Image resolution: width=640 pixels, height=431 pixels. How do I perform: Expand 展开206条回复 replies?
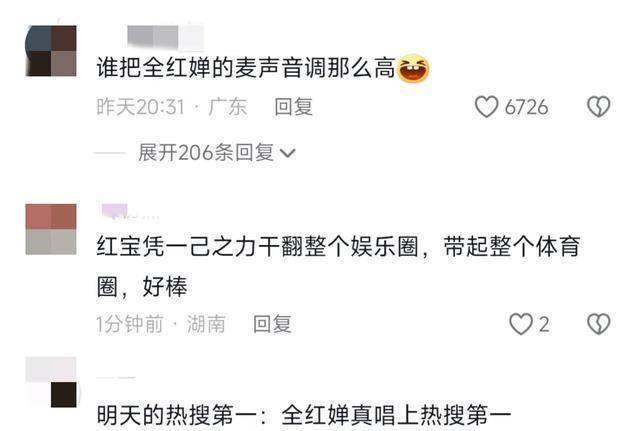pyautogui.click(x=216, y=153)
